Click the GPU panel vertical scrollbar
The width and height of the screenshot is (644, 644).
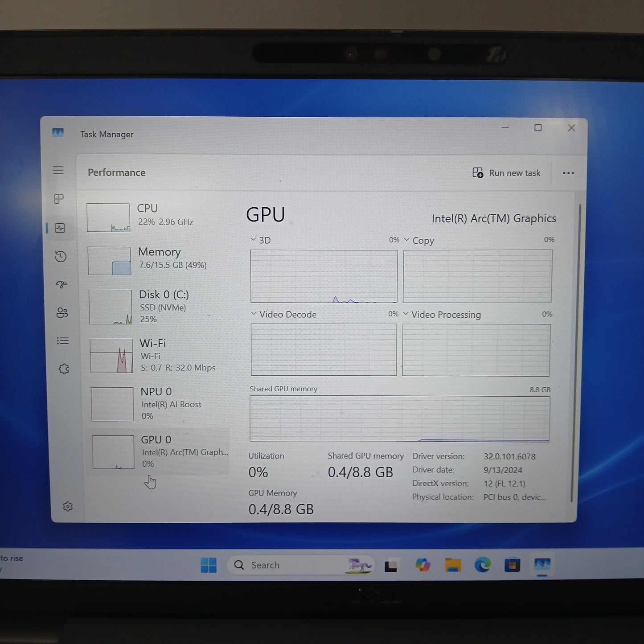coord(576,352)
